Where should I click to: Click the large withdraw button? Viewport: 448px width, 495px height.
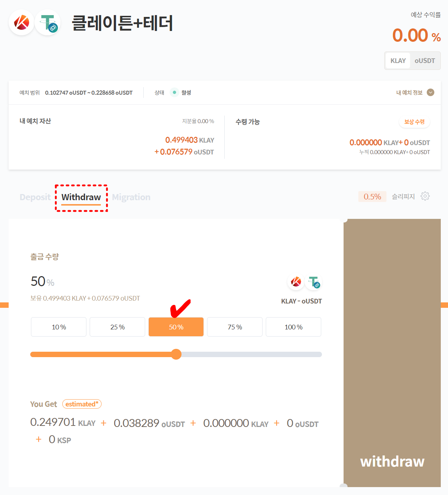pos(392,353)
